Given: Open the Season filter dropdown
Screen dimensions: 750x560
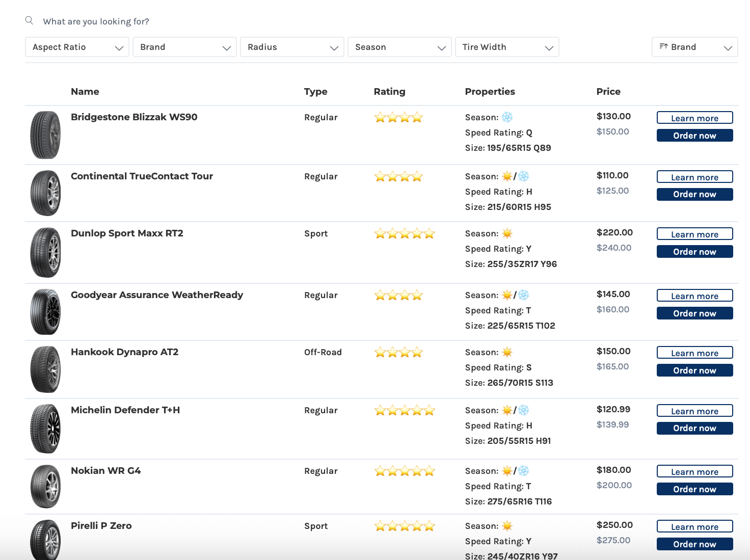Looking at the screenshot, I should [399, 47].
